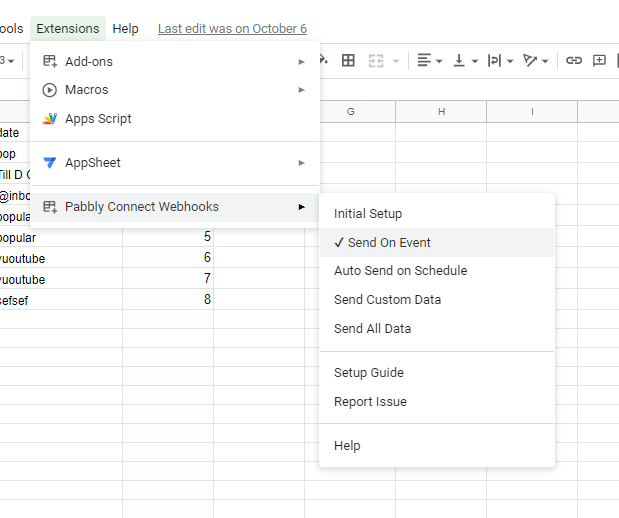Click the Insert comment icon

[x=599, y=60]
